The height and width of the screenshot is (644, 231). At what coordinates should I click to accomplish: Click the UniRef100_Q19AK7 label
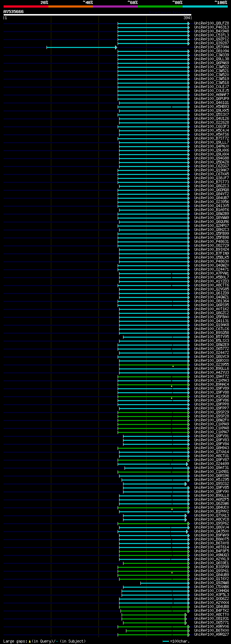click(212, 170)
